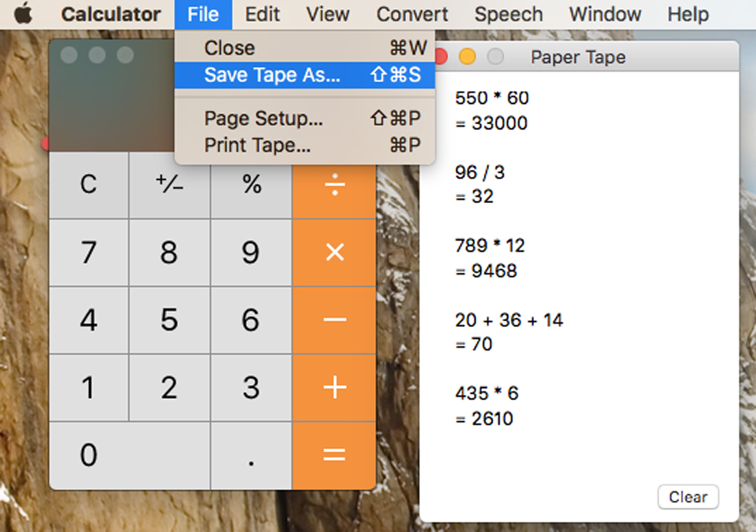
Task: Open the Window menu
Action: click(x=605, y=14)
